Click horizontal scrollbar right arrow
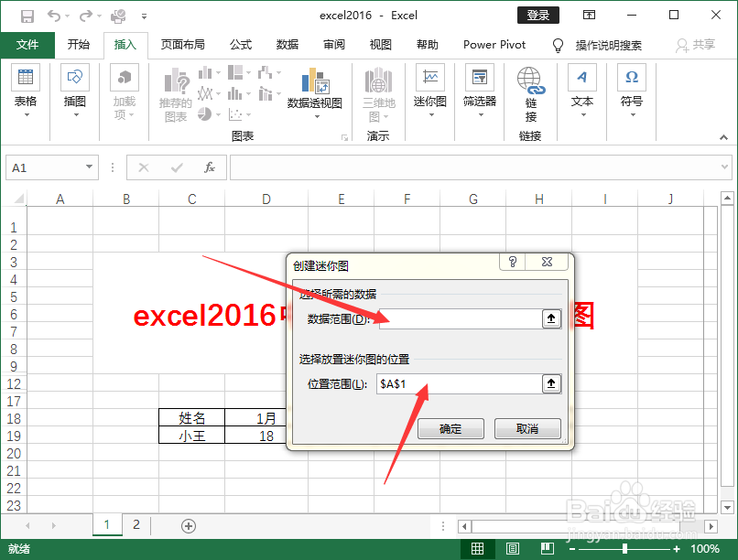The height and width of the screenshot is (560, 738). click(711, 526)
